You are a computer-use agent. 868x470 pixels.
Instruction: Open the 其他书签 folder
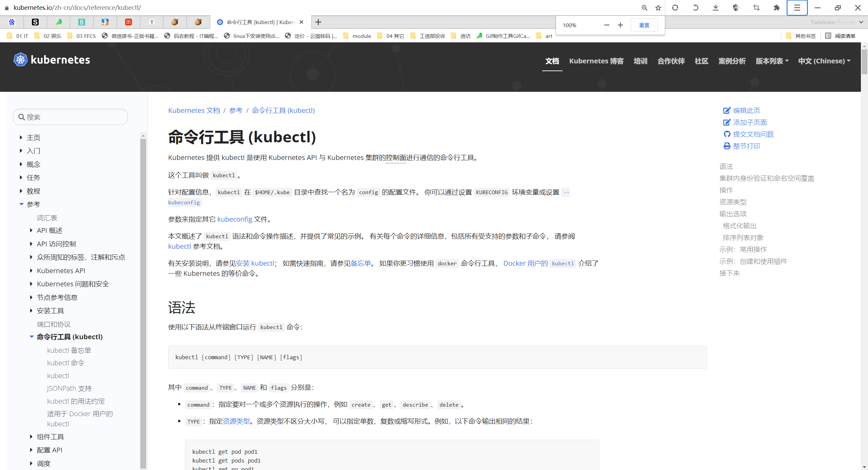pyautogui.click(x=801, y=36)
